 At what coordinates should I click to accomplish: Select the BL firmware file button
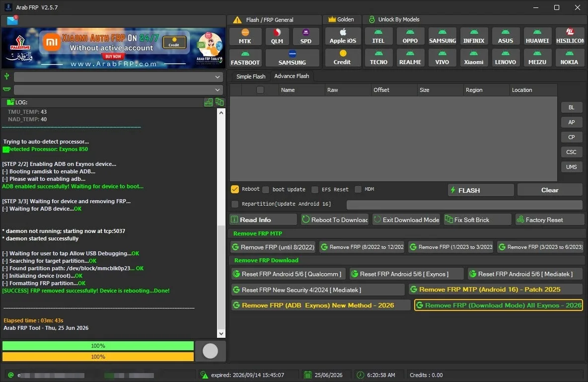(x=571, y=107)
